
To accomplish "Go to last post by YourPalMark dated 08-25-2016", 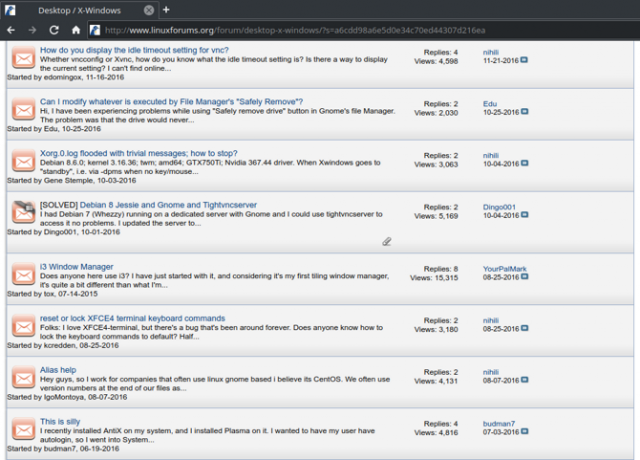I will 524,277.
